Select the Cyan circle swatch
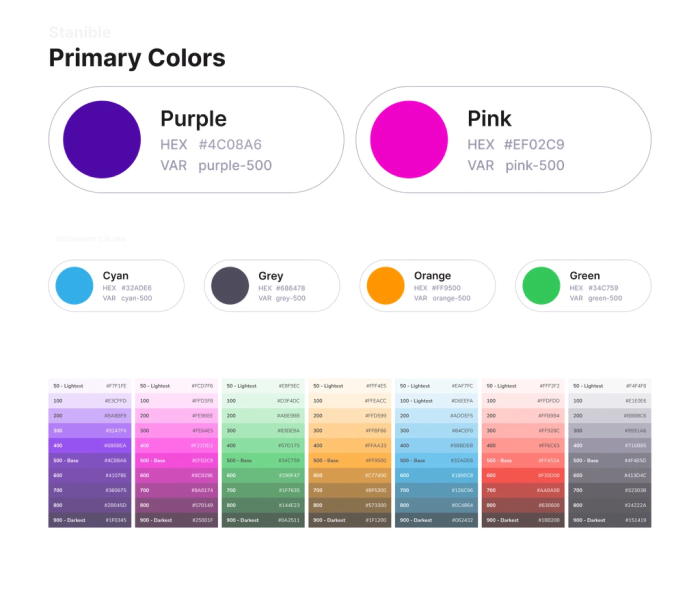 point(74,285)
